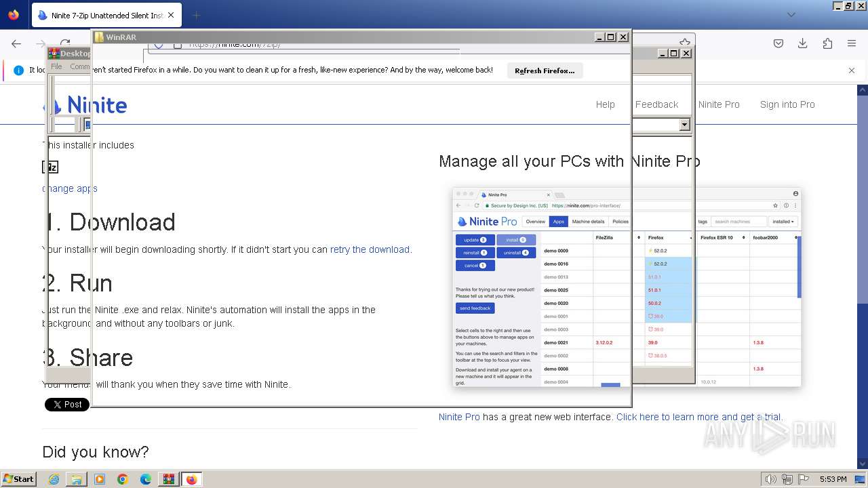Open Help link in Ninite header
The width and height of the screenshot is (868, 488).
pyautogui.click(x=606, y=104)
